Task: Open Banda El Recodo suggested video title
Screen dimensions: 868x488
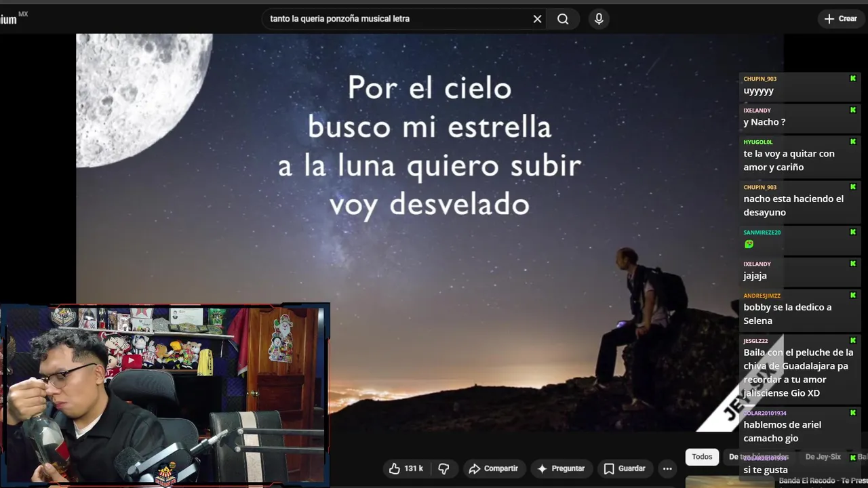Action: [x=823, y=481]
